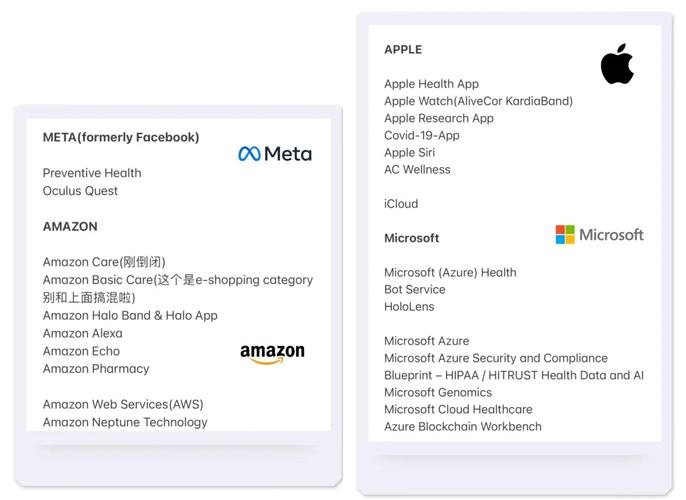Click the iCloud entry
Screen dimensions: 686x500
pyautogui.click(x=401, y=204)
